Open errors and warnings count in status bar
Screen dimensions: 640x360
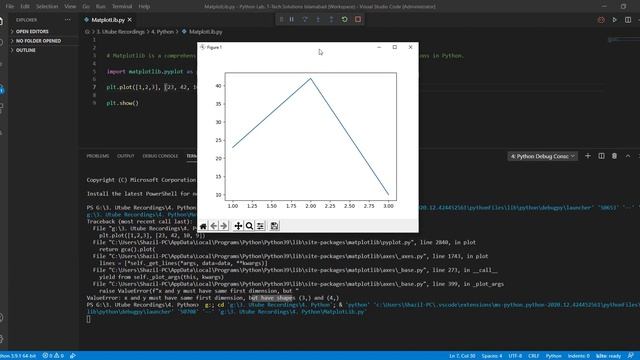point(53,356)
